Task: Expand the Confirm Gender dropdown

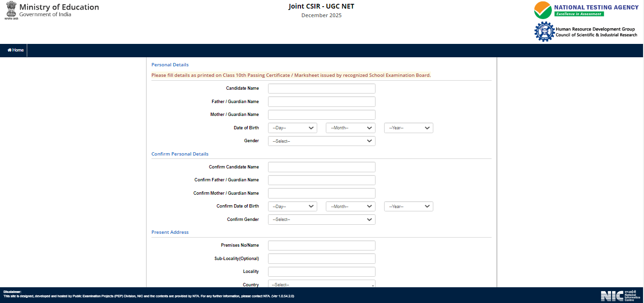Action: click(322, 219)
